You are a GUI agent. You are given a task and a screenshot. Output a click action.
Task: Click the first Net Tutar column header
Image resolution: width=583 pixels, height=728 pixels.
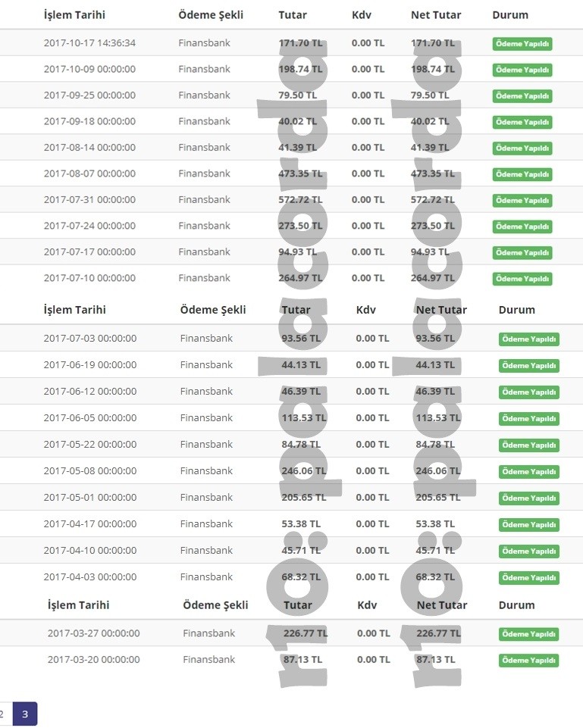436,15
